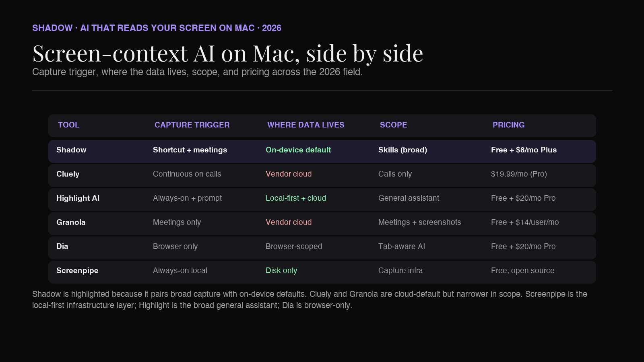
Task: Click 'Local-first + cloud' cell
Action: point(296,198)
